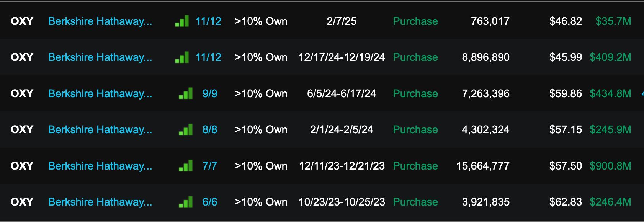
Task: Click the green bar rating icon in the 2/7/25 row
Action: [182, 21]
